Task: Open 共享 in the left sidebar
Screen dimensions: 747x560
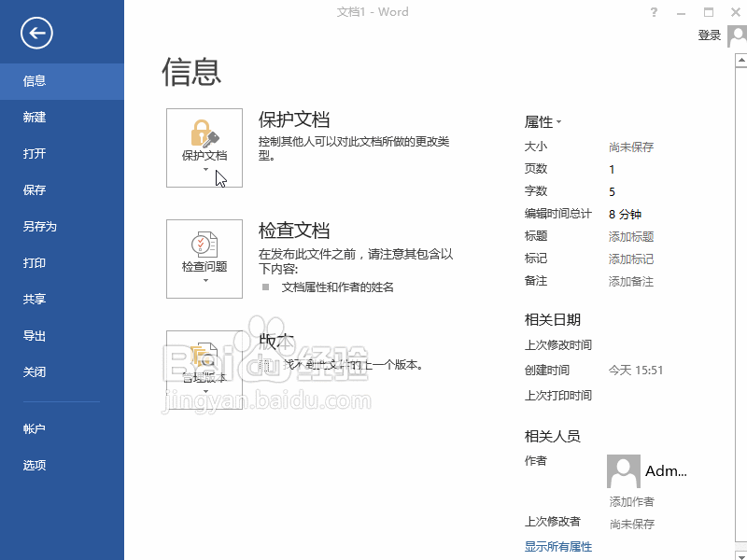Action: [62, 299]
